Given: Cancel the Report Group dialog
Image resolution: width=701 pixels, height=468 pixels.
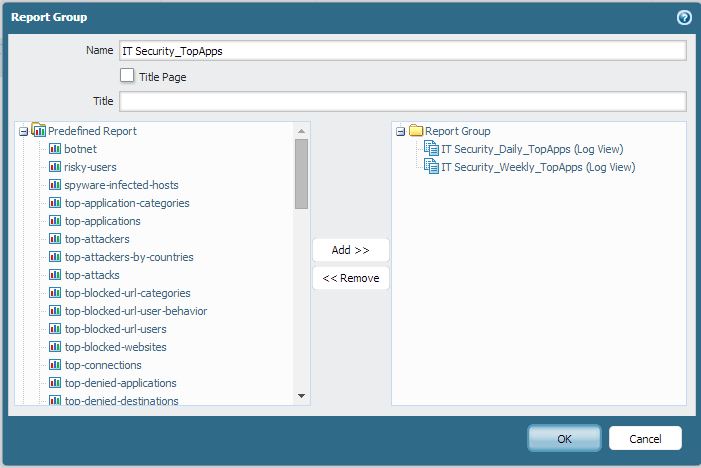Looking at the screenshot, I should (645, 438).
